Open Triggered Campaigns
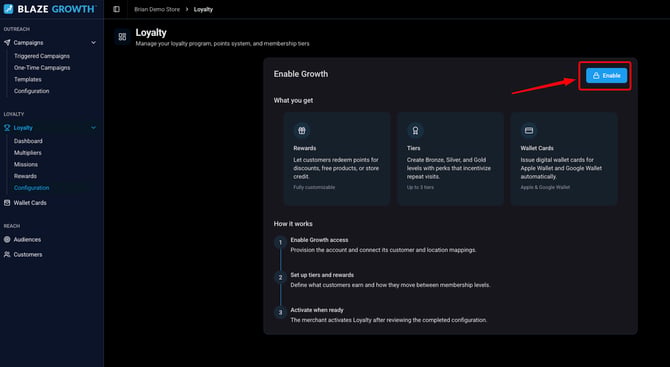This screenshot has height=367, width=670. click(x=42, y=56)
